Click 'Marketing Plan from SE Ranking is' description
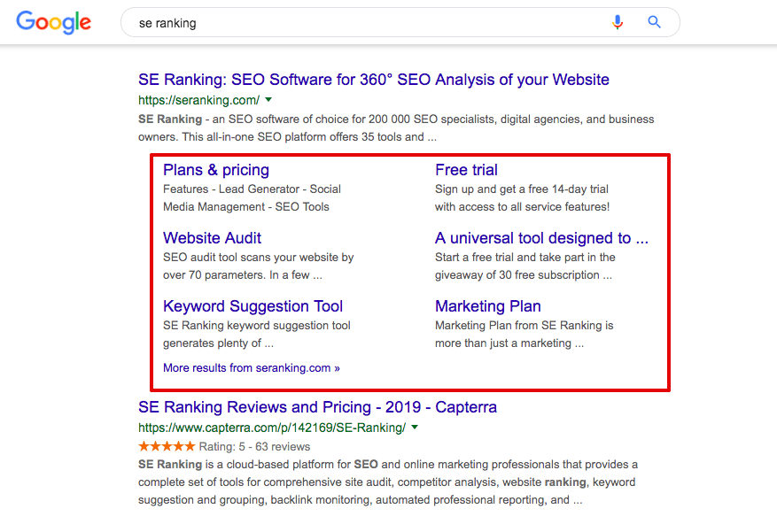 524,326
